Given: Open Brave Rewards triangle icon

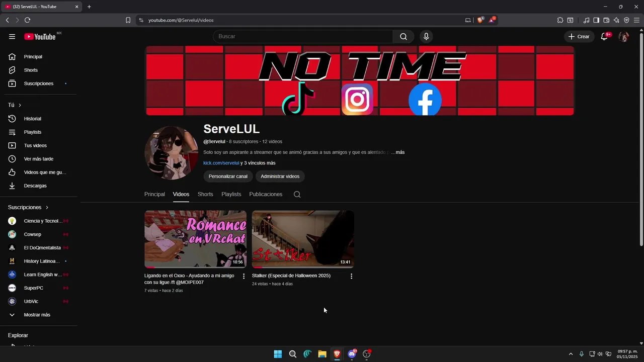Looking at the screenshot, I should coord(492,20).
